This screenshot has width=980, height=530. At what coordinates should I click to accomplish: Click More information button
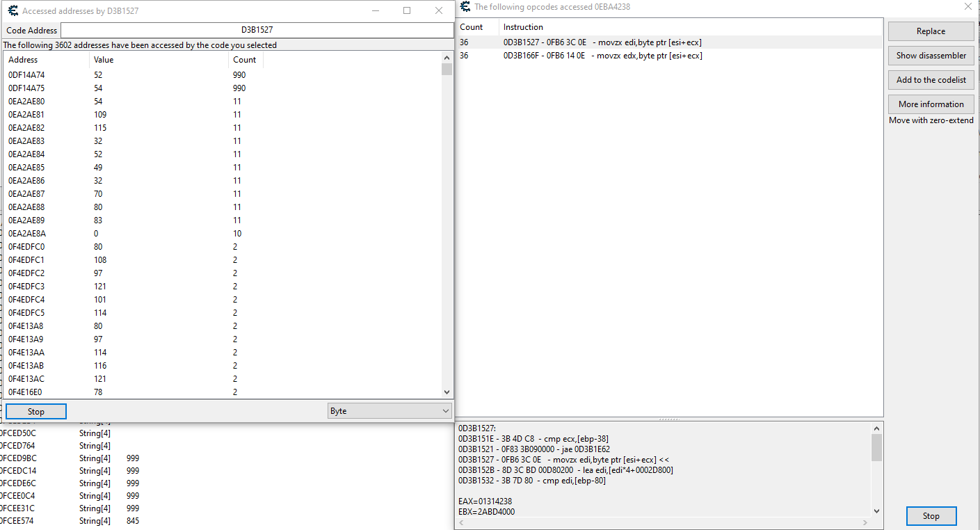(931, 104)
